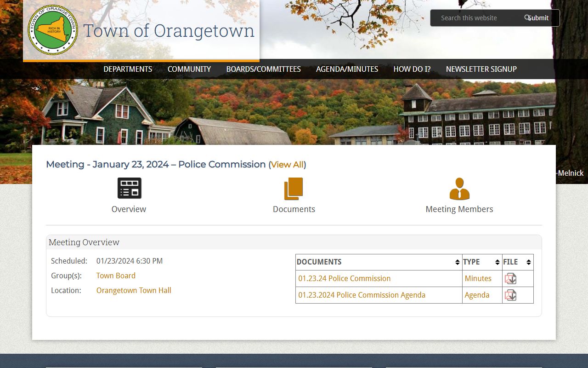Open the 01.23.24 Police Commission document link
This screenshot has width=588, height=368.
click(x=345, y=278)
